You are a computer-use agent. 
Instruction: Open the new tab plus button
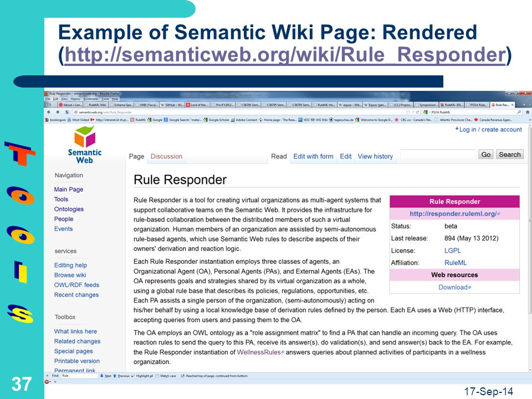[524, 105]
